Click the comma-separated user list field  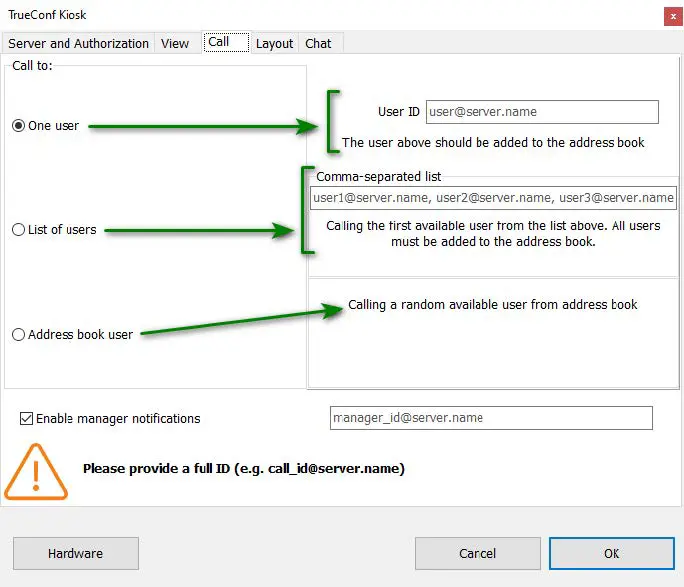[x=493, y=198]
